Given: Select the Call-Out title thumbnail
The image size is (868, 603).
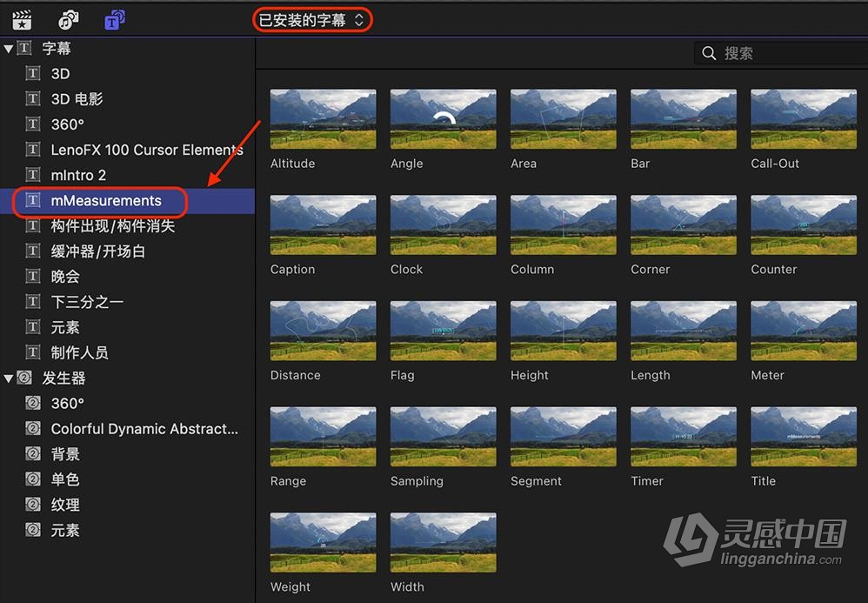Looking at the screenshot, I should 804,119.
